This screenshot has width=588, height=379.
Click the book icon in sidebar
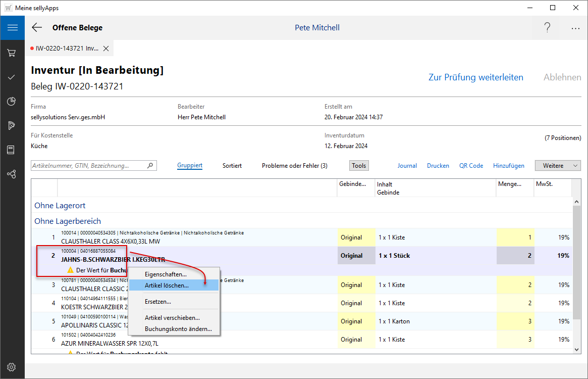12,150
